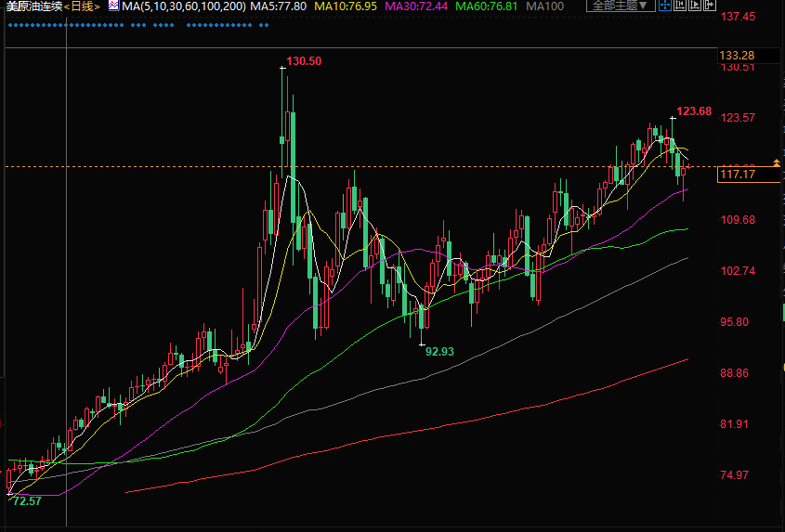Click the magenta MA30:72.44 label
Viewport: 785px width, 532px height.
click(x=419, y=6)
